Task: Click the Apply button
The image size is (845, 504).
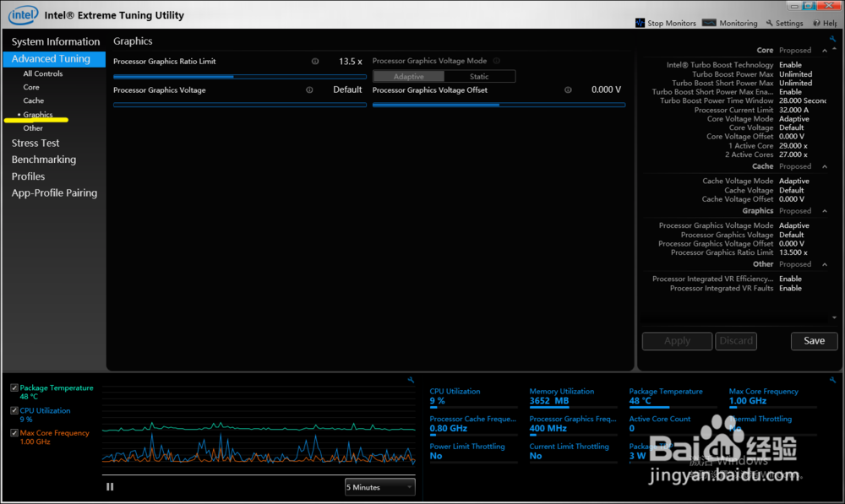Action: pyautogui.click(x=677, y=341)
